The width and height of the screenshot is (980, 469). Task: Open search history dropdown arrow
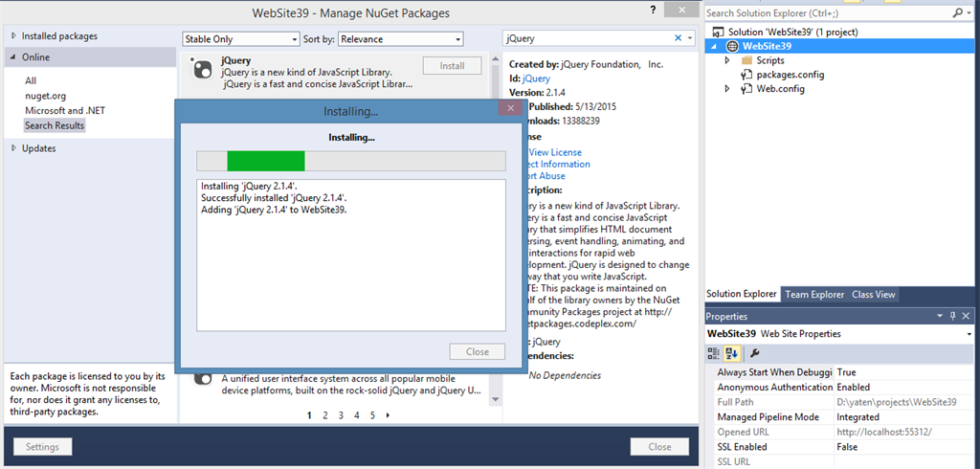pyautogui.click(x=689, y=39)
